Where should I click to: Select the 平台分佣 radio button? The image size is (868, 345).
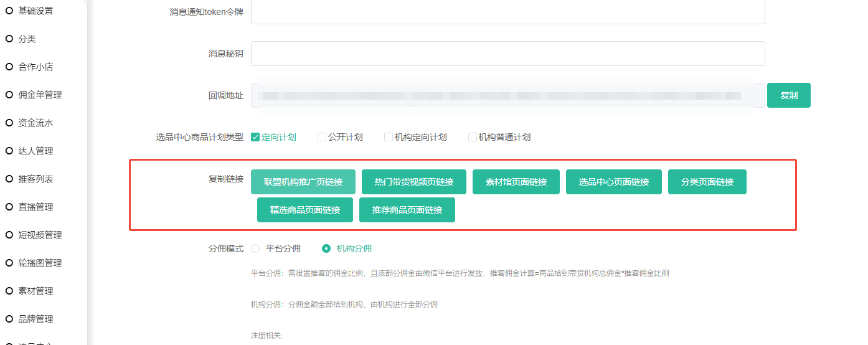[255, 248]
